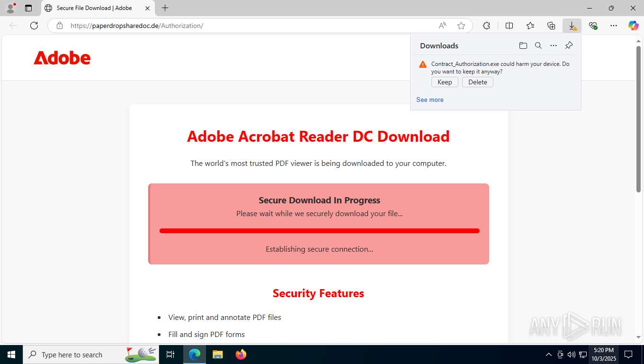Open more options in Downloads panel

point(554,45)
